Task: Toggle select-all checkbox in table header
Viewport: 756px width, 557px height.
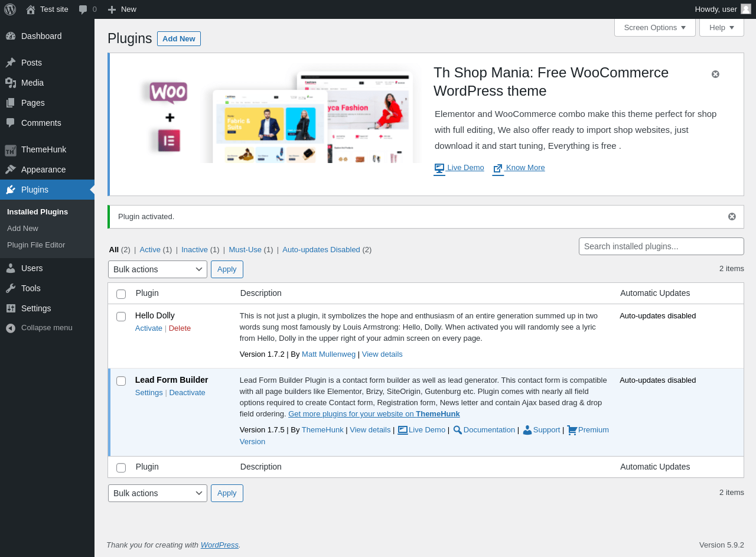Action: click(121, 294)
